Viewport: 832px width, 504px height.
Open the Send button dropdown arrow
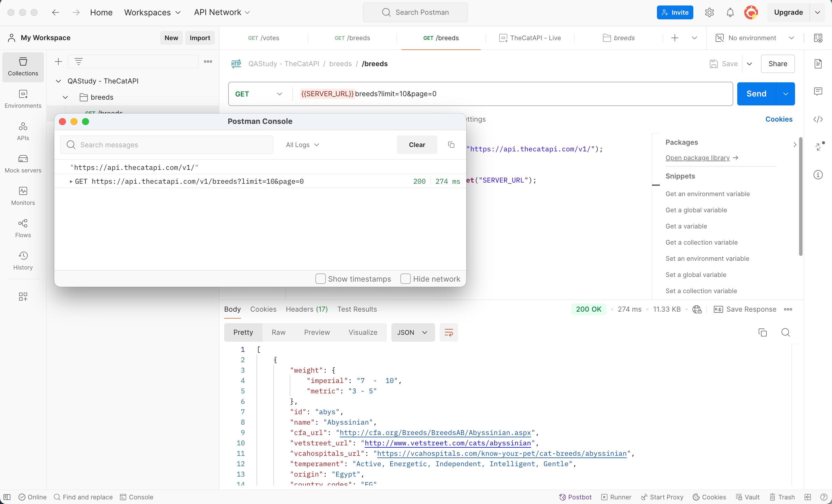click(785, 94)
